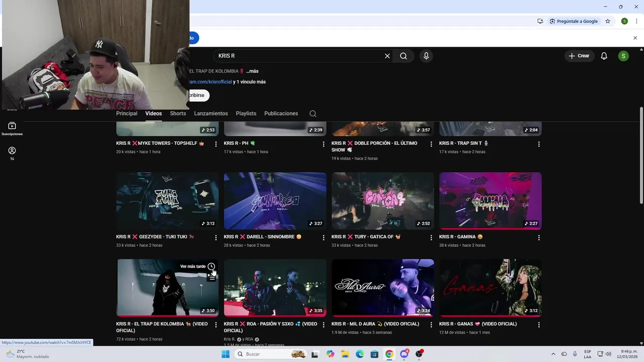Click the taskbar Buscar search box
This screenshot has width=644, height=362.
(x=272, y=354)
